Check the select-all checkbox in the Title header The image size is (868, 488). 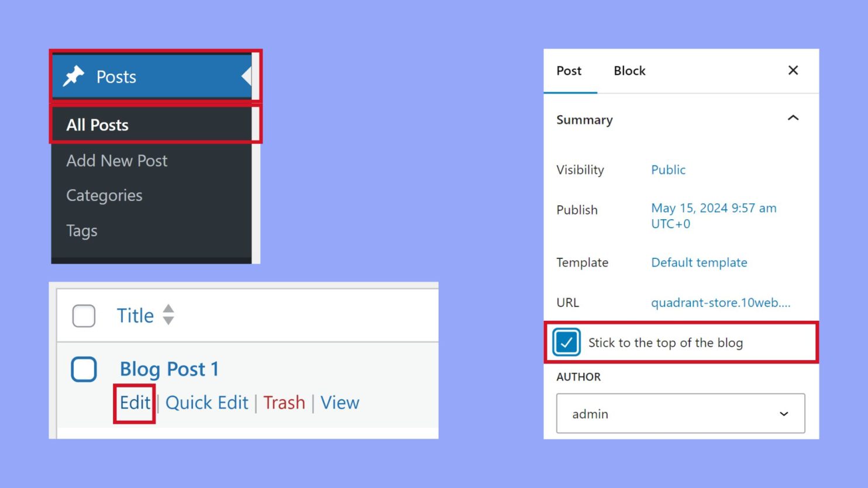pos(84,315)
